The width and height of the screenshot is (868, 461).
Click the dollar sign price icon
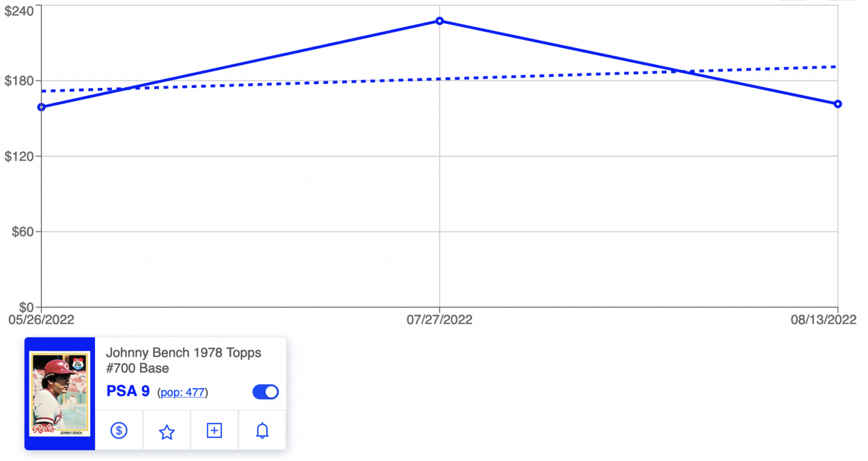tap(119, 431)
